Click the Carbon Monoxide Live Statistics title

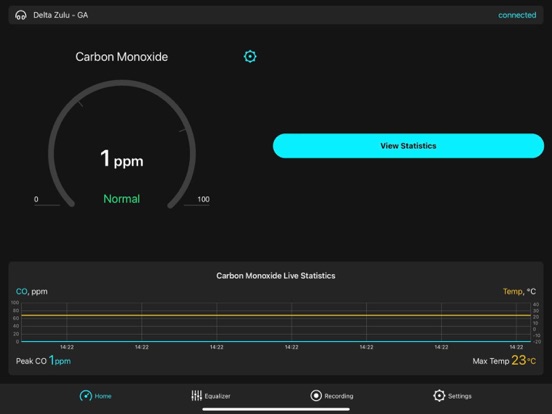(x=276, y=276)
